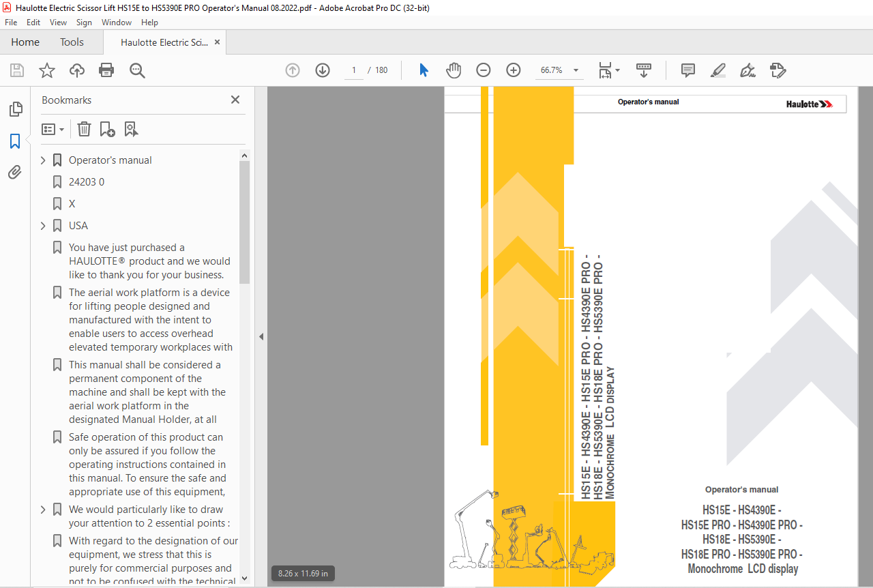
Task: Open 'With regard to the designation' bookmark
Action: [152, 561]
